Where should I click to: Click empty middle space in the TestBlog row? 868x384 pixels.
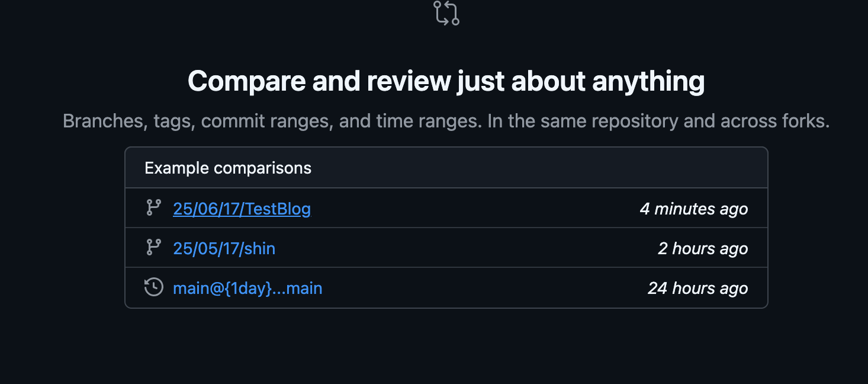click(474, 209)
